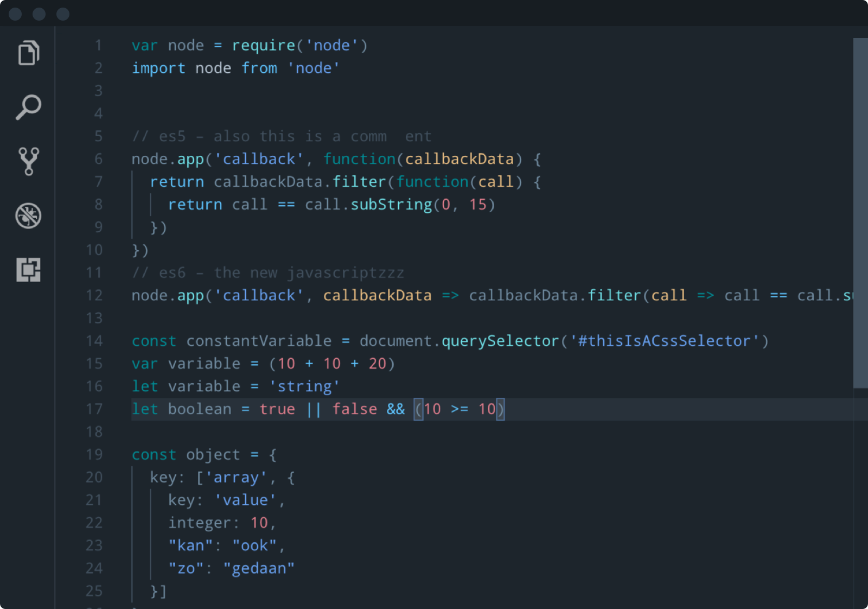
Task: Click line number 12 in the gutter
Action: point(94,295)
